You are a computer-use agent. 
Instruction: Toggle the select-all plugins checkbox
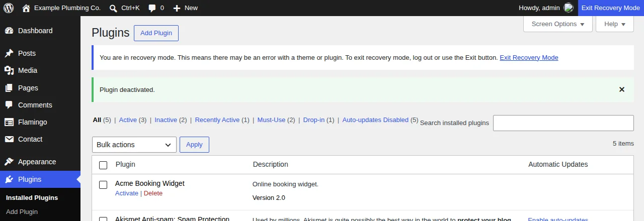[103, 165]
